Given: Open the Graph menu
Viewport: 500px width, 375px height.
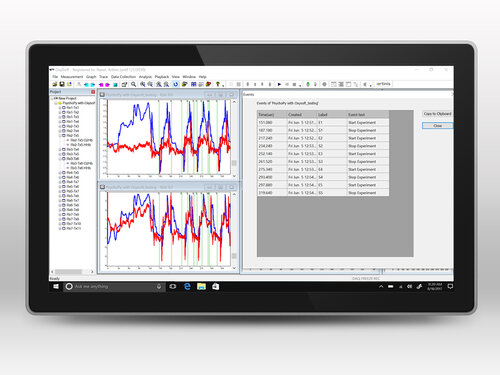Looking at the screenshot, I should pyautogui.click(x=91, y=77).
